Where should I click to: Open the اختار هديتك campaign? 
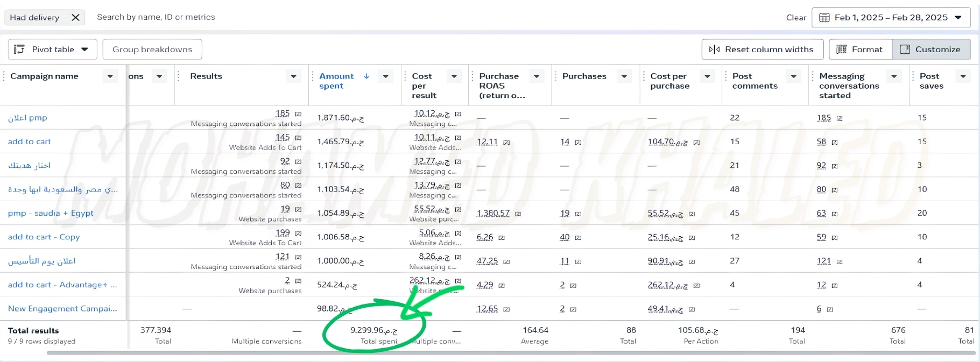(x=29, y=165)
